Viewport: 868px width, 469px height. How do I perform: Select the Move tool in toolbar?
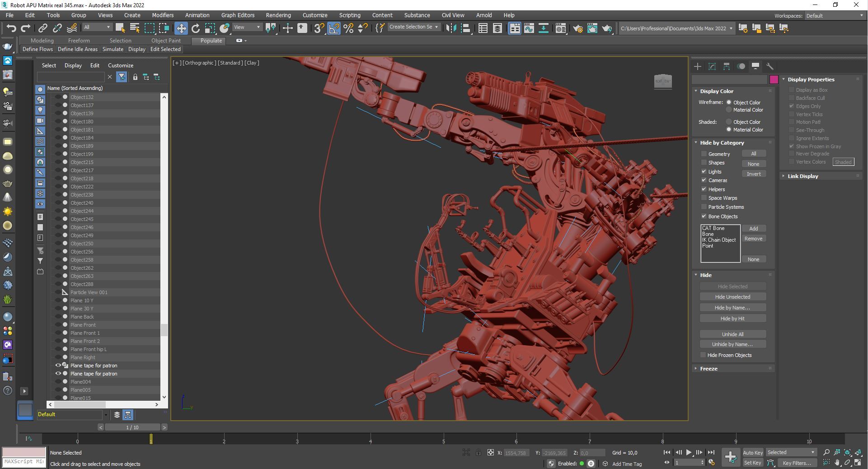(181, 28)
